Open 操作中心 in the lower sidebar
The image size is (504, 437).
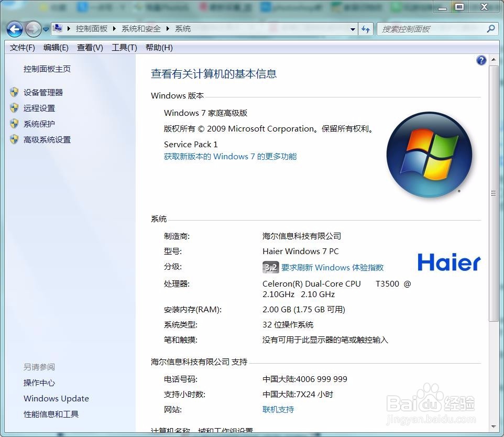(x=39, y=383)
